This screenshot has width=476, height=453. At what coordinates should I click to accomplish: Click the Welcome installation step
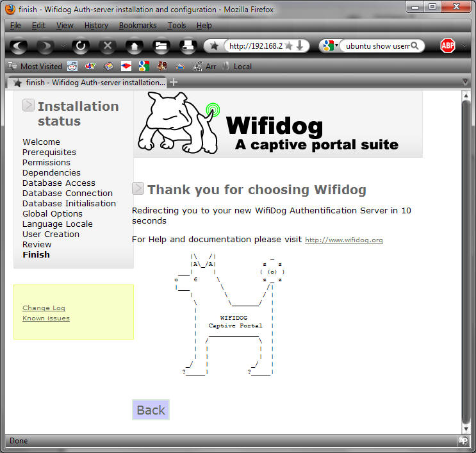click(41, 142)
